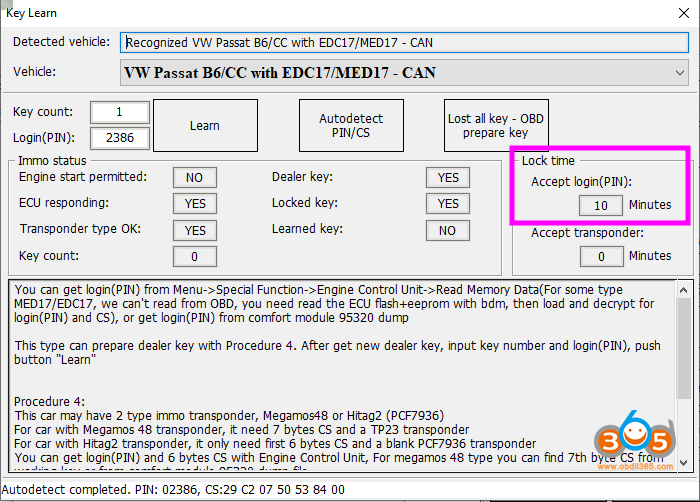Click the 'Locked key:' label
The image size is (700, 502).
[305, 203]
